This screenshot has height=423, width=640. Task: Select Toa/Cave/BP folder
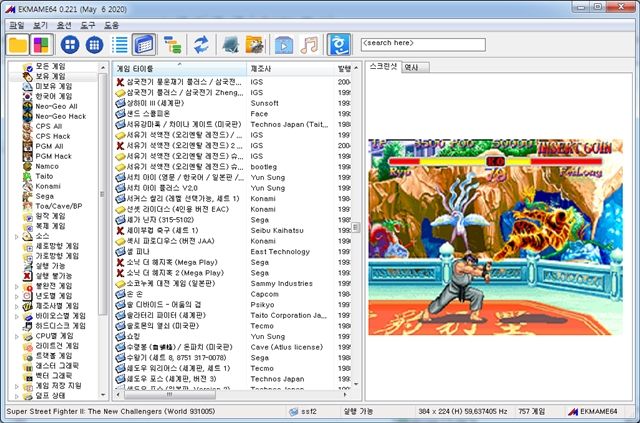(x=59, y=206)
